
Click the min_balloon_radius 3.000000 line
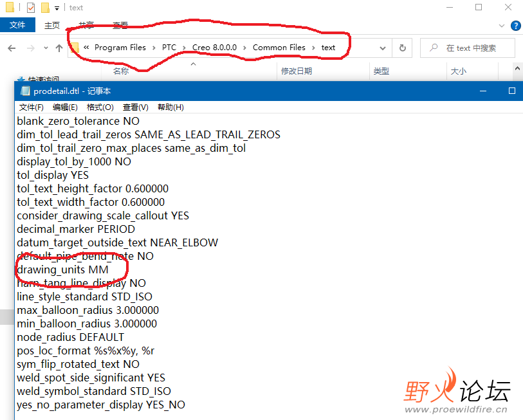tap(87, 324)
